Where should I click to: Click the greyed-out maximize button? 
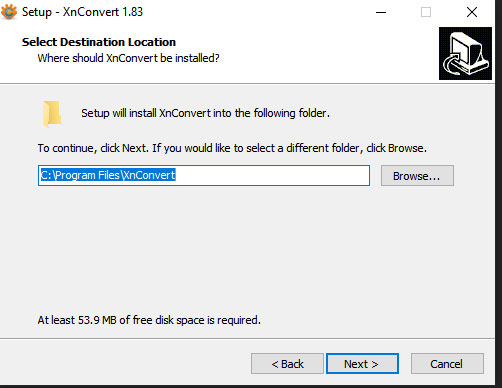[426, 12]
